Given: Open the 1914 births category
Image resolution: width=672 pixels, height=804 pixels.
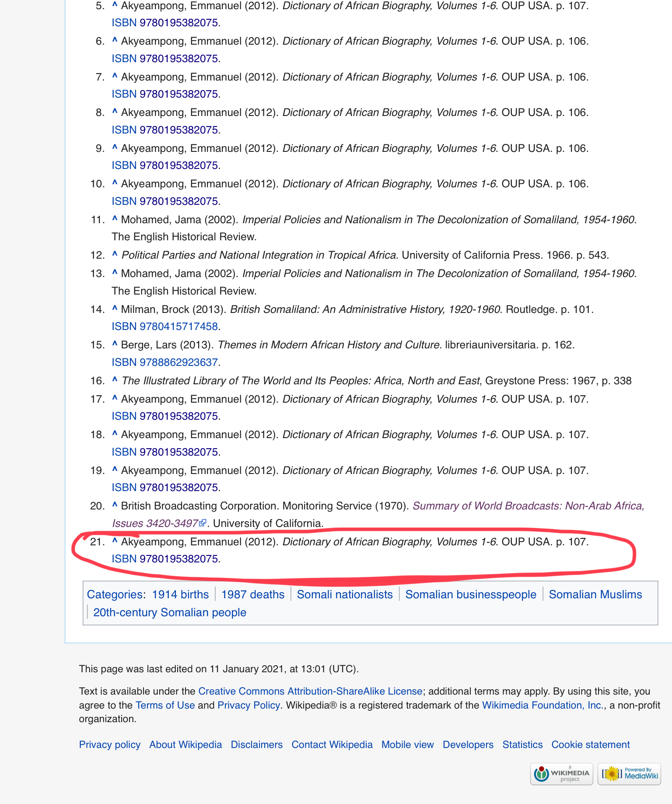Looking at the screenshot, I should [180, 594].
